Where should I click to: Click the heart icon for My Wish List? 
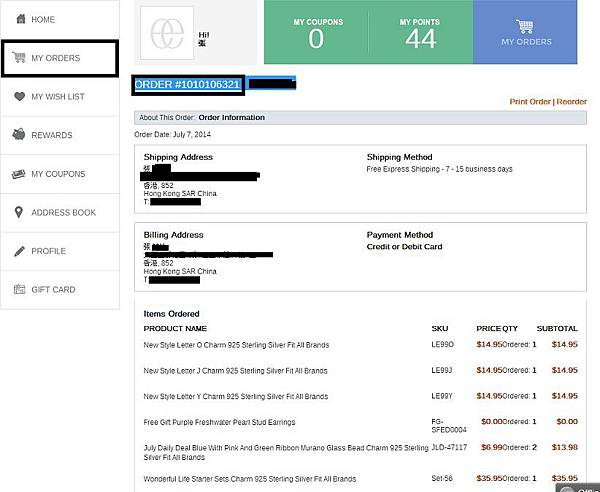tap(19, 96)
